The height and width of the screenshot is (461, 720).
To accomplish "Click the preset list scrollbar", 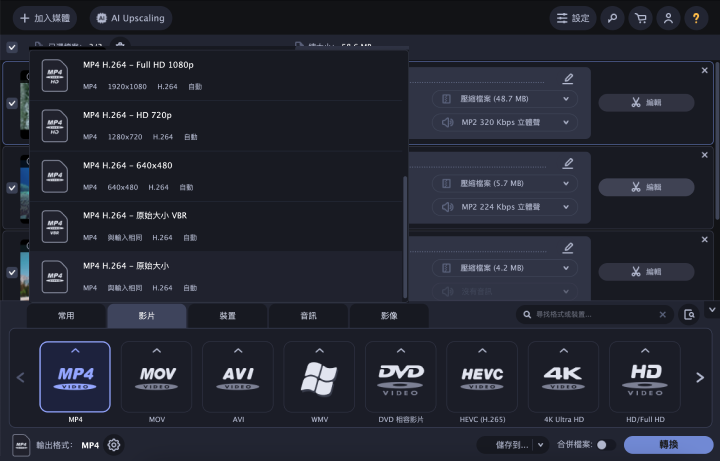I will pos(405,238).
